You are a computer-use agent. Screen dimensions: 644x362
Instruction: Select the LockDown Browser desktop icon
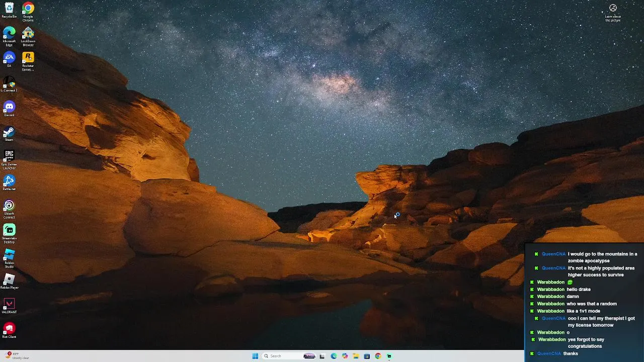[x=28, y=37]
